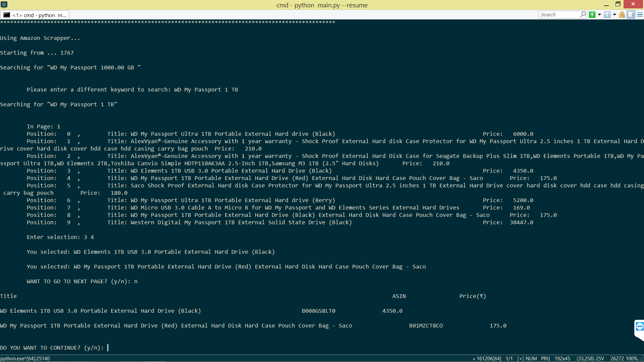Screen dimensions: 644x362
Task: Click 'You selected: WD Elements 1TB' line
Action: (x=151, y=252)
